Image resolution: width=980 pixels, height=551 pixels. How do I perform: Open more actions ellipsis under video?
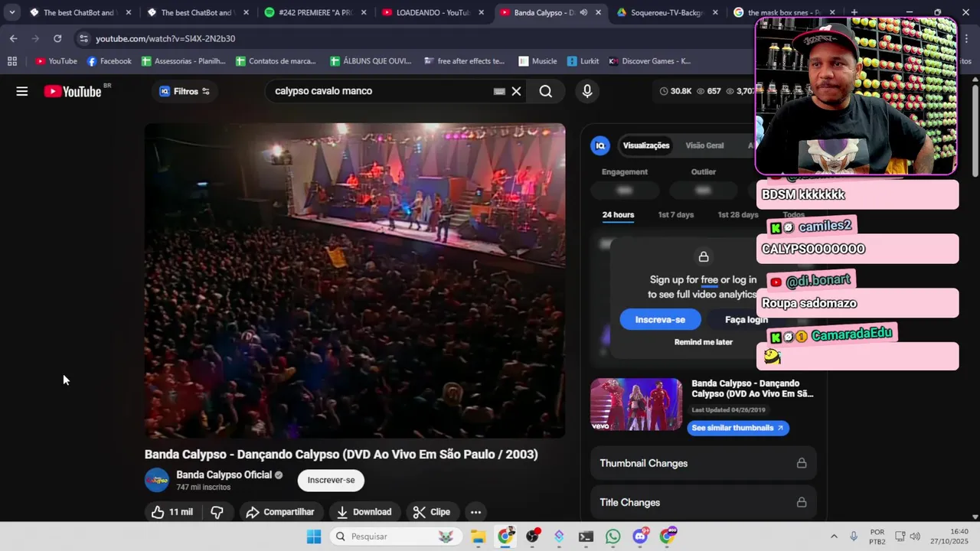[x=475, y=512]
